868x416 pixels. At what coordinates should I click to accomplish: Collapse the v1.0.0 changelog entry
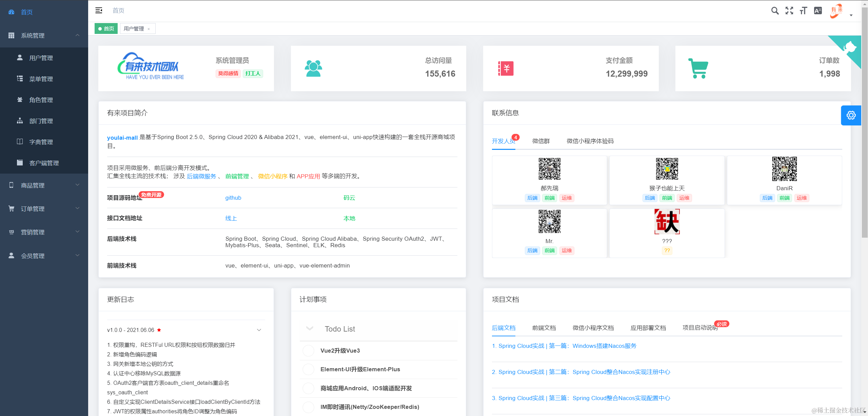(x=259, y=330)
